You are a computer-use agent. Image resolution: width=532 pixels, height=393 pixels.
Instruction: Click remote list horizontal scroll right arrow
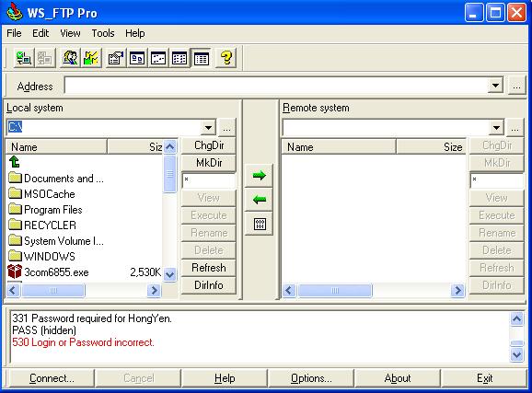pyautogui.click(x=457, y=290)
